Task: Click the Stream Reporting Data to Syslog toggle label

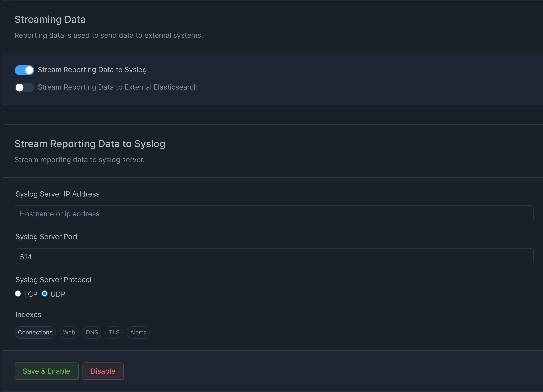Action: point(92,70)
